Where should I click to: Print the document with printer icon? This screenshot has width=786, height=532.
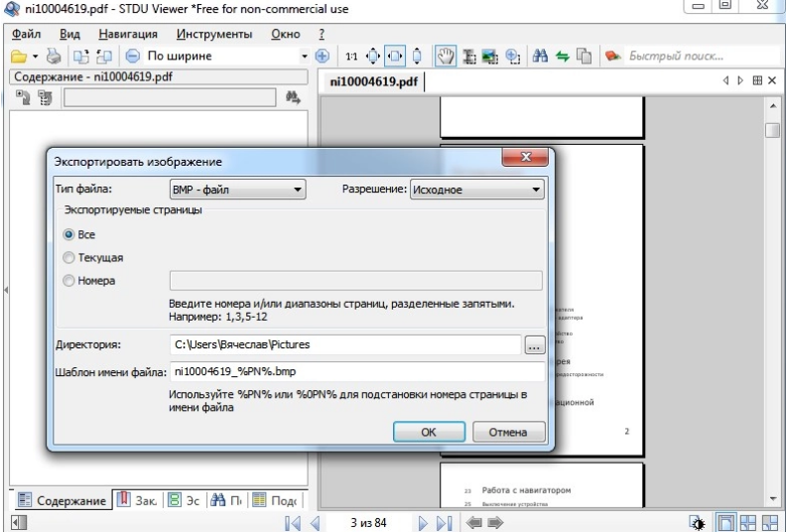54,57
